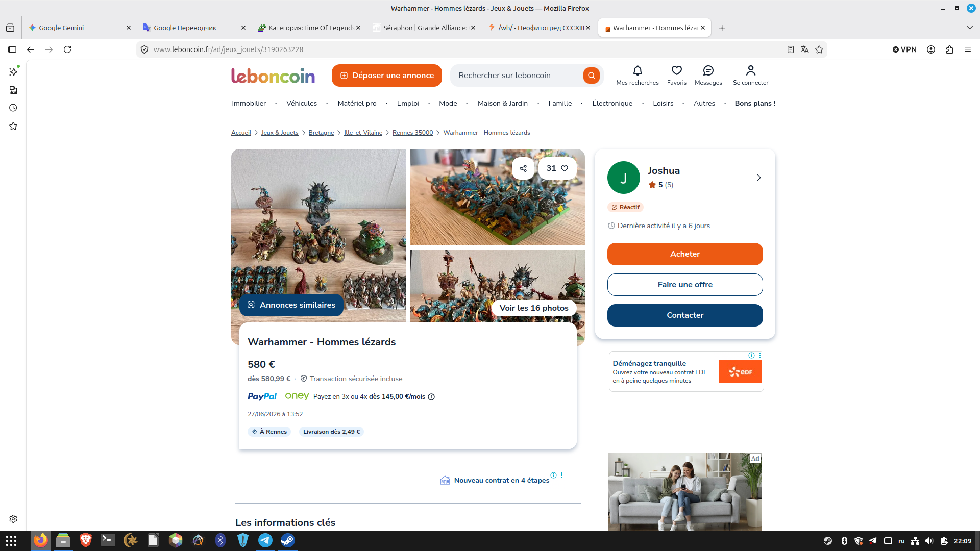
Task: Open Maison & Jardin category
Action: [503, 103]
